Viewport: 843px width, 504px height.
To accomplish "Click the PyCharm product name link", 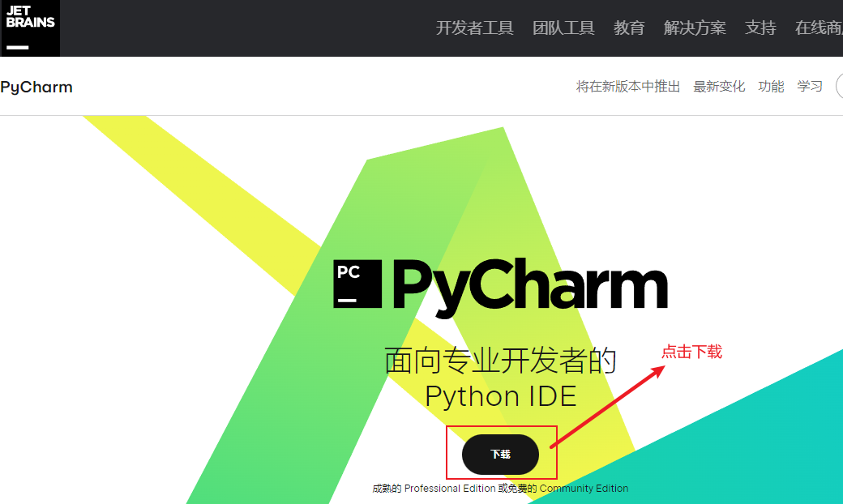I will pyautogui.click(x=36, y=87).
